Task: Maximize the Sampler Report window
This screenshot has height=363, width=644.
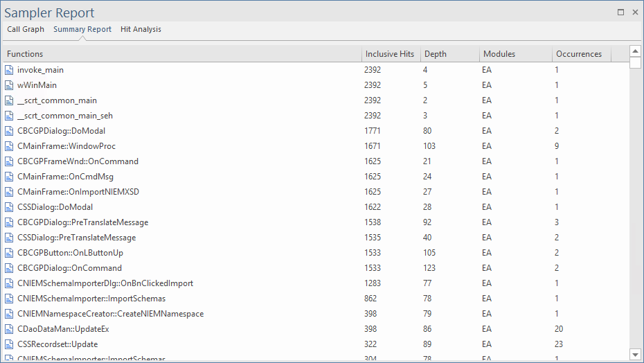Action: coord(621,12)
